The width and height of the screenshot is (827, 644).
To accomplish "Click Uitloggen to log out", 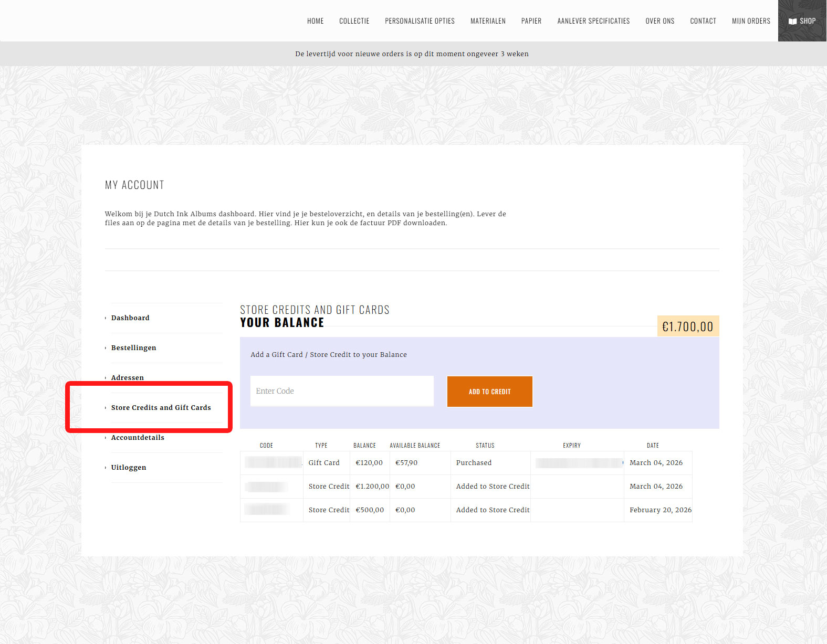I will coord(129,468).
